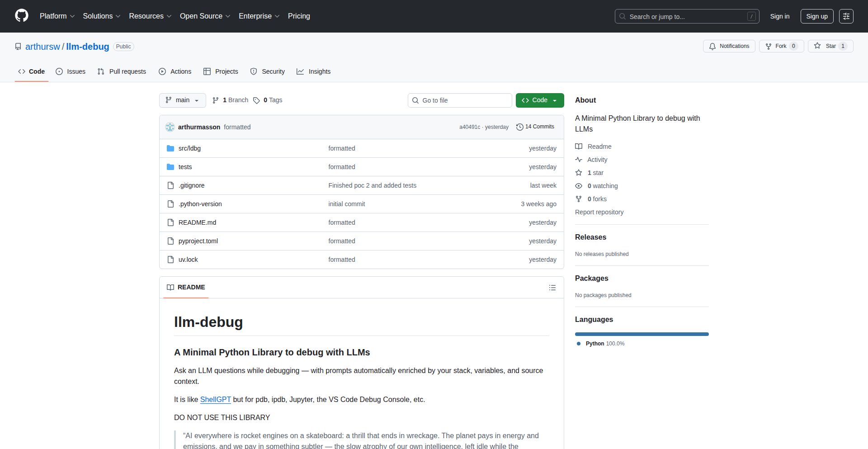Screen dimensions: 868x449
Task: Open the Pull requests tab
Action: 122,71
